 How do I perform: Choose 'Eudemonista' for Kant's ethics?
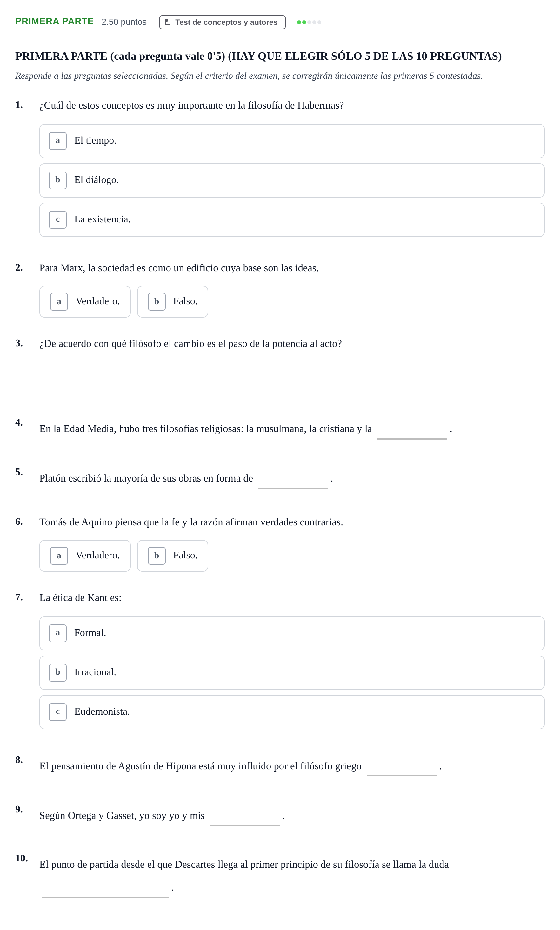point(292,712)
